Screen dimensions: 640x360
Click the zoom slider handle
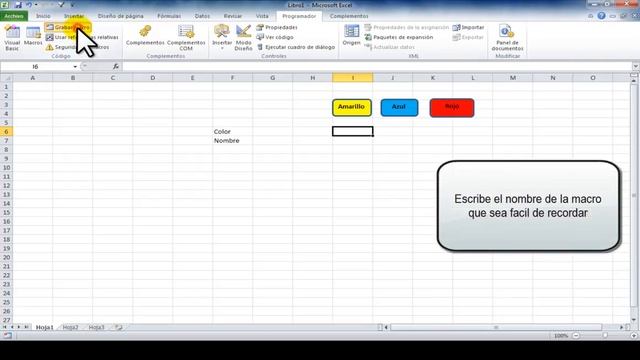(604, 336)
